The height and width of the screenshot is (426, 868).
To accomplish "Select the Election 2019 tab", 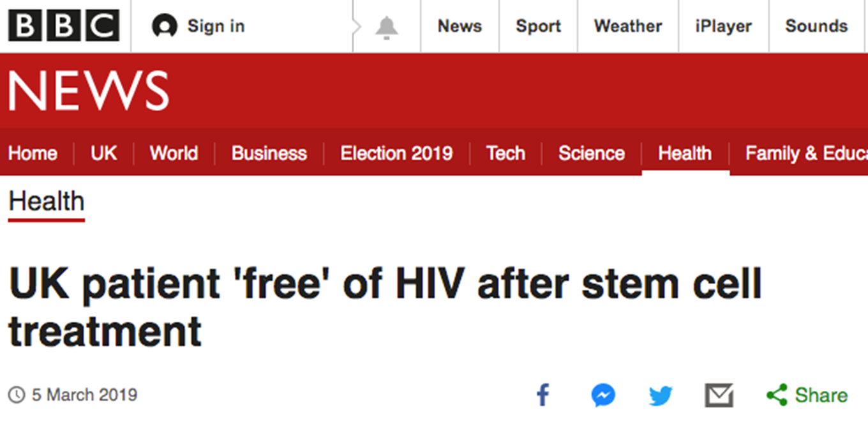I will [396, 153].
